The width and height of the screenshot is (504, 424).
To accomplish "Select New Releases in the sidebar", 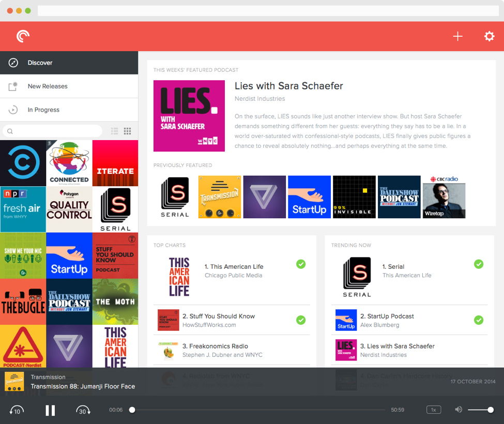I will click(48, 86).
